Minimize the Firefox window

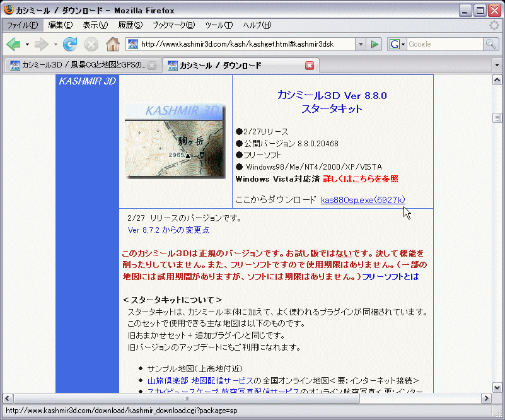(x=465, y=11)
